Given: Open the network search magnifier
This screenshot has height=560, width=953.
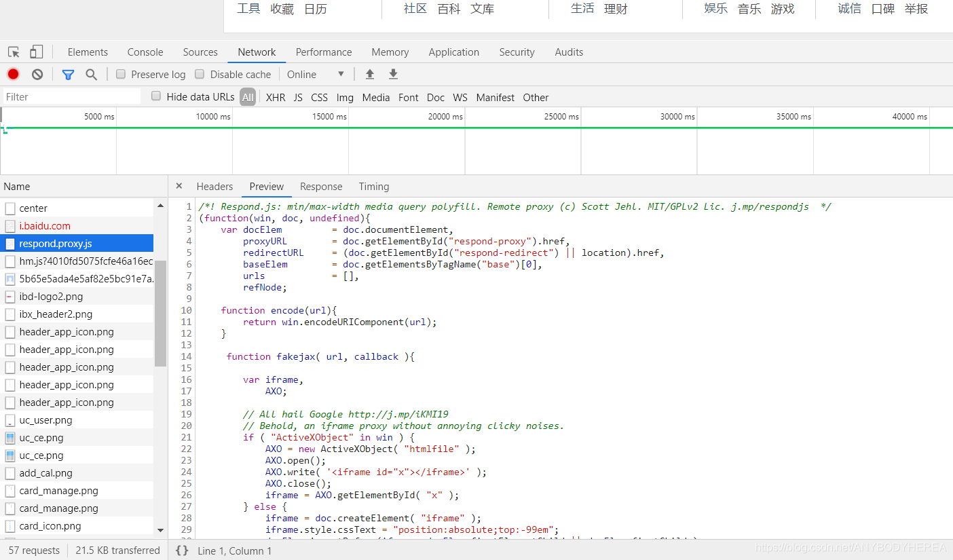Looking at the screenshot, I should tap(91, 75).
